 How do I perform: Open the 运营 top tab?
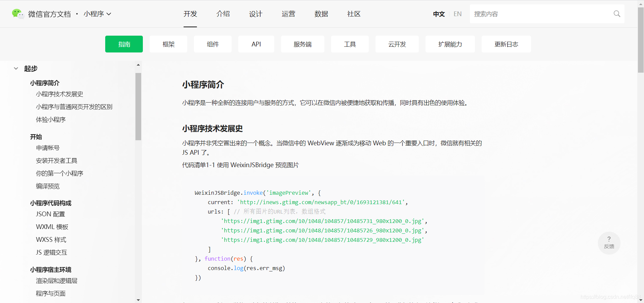coord(288,14)
